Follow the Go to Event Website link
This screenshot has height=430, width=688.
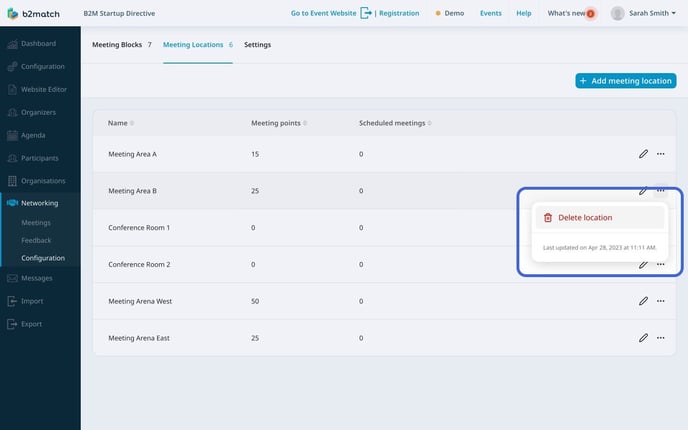pos(323,13)
